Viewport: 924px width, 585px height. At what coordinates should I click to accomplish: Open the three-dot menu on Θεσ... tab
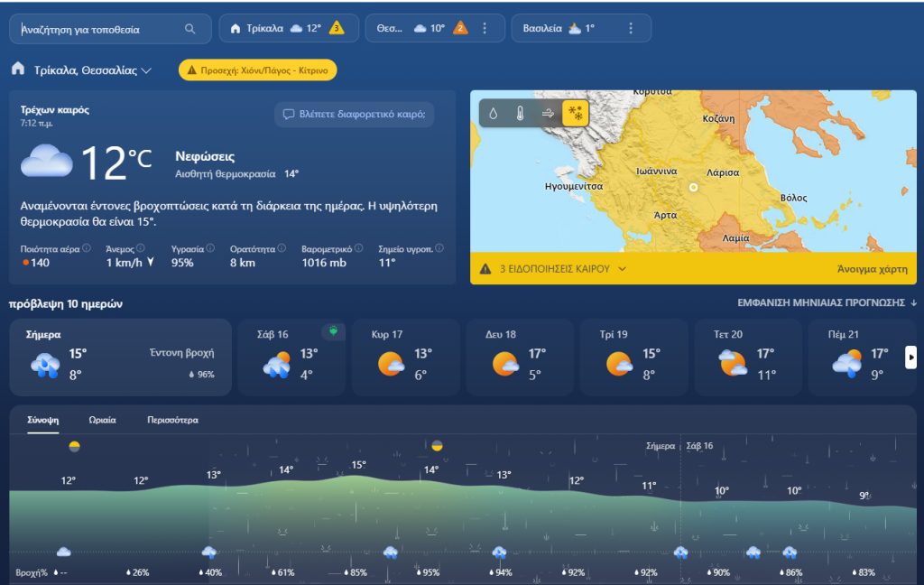pyautogui.click(x=485, y=29)
